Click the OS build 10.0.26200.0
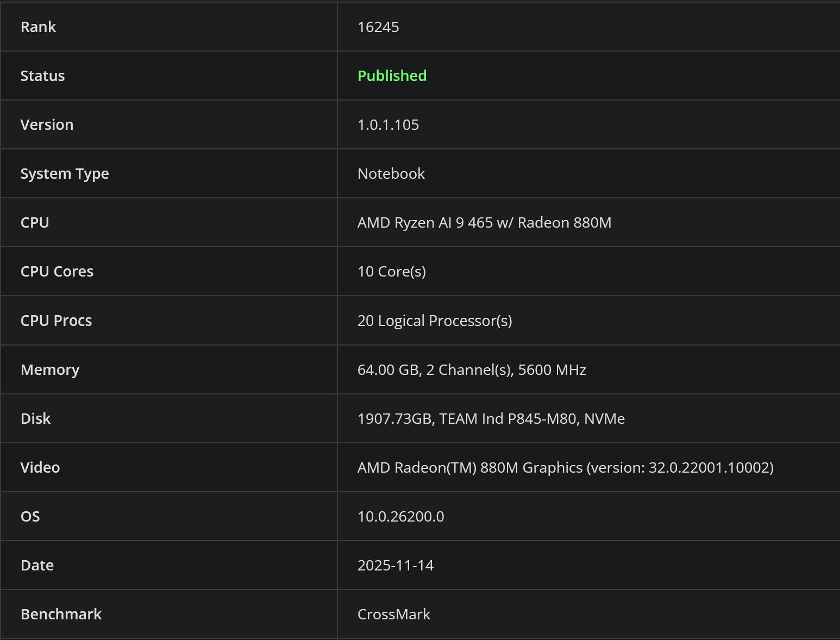This screenshot has width=840, height=640. 400,516
